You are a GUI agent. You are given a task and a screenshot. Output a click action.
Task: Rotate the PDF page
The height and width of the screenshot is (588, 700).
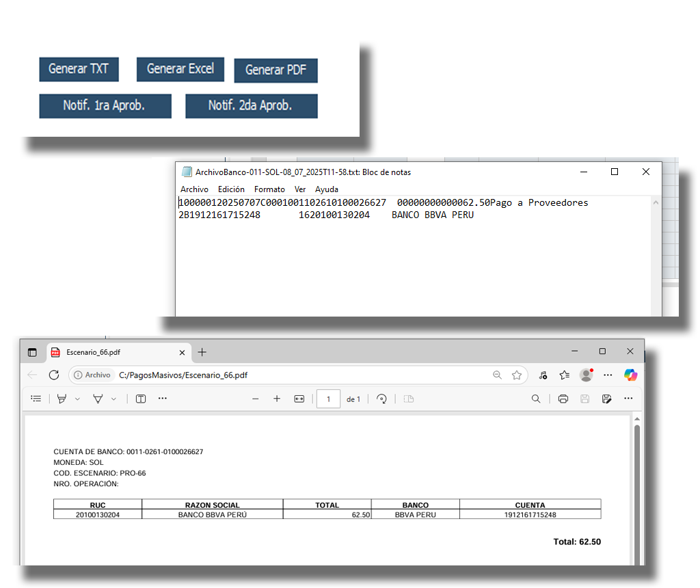point(382,399)
